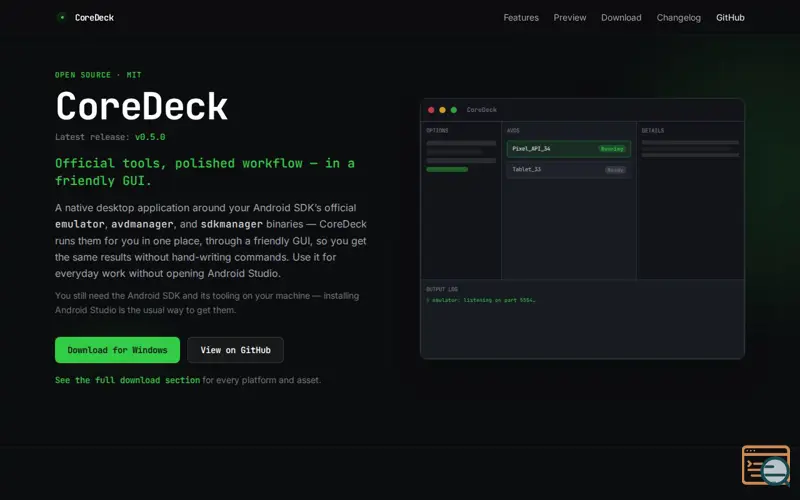Open the terminal widget icon at bottom right
800x500 pixels.
tap(766, 465)
